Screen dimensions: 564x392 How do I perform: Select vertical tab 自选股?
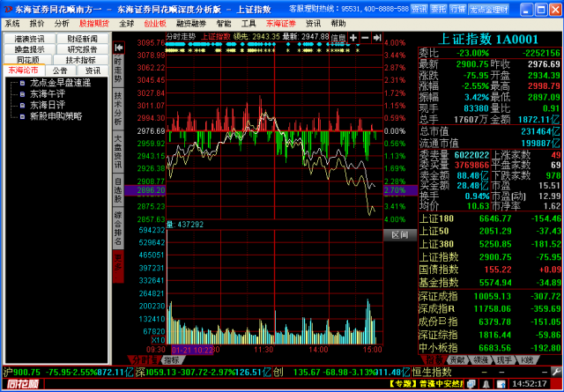pos(118,190)
